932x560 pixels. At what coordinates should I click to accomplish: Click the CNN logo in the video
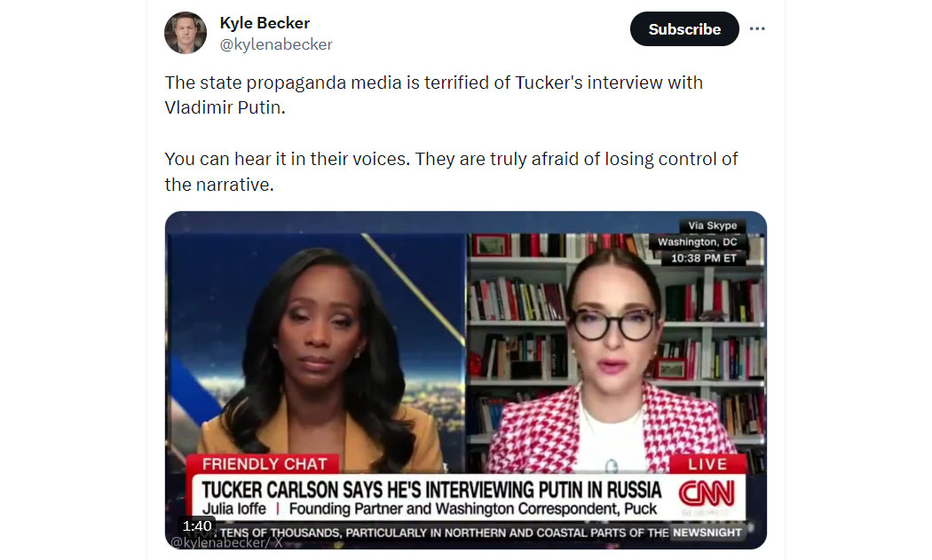(x=707, y=493)
